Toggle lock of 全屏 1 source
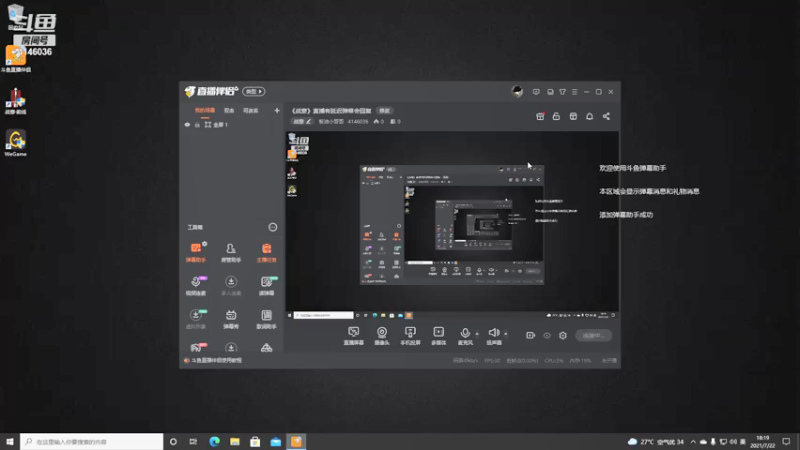Viewport: 800px width, 450px height. [x=197, y=124]
